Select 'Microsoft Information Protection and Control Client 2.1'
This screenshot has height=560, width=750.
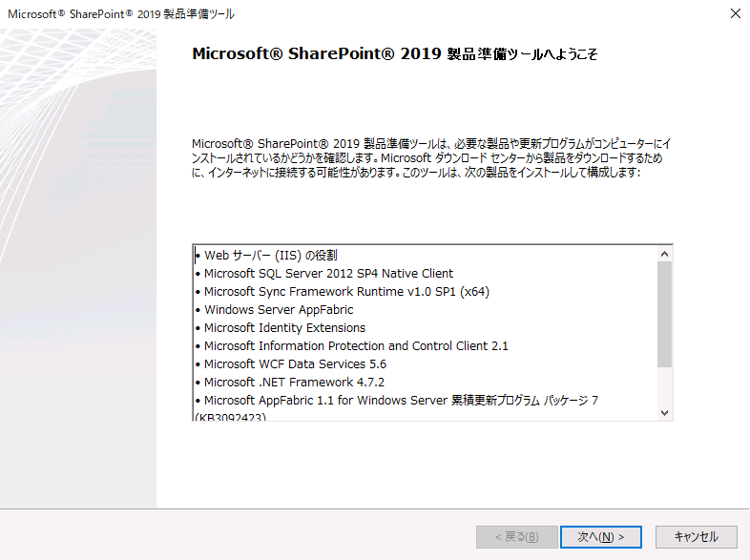[x=356, y=346]
